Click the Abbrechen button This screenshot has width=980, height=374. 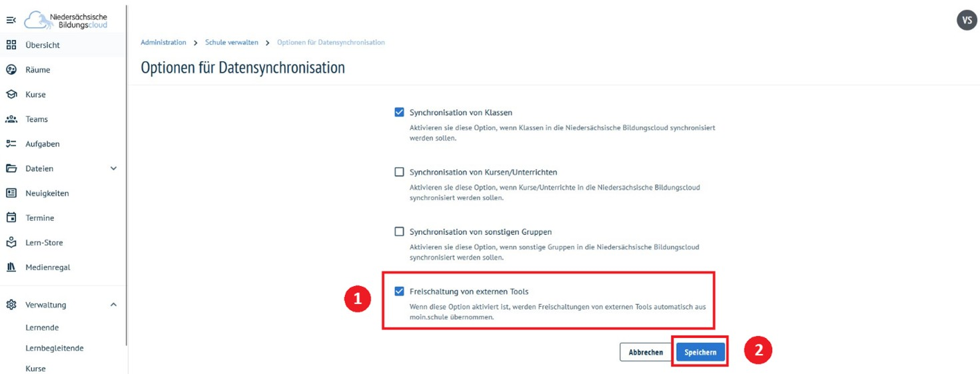tap(646, 352)
